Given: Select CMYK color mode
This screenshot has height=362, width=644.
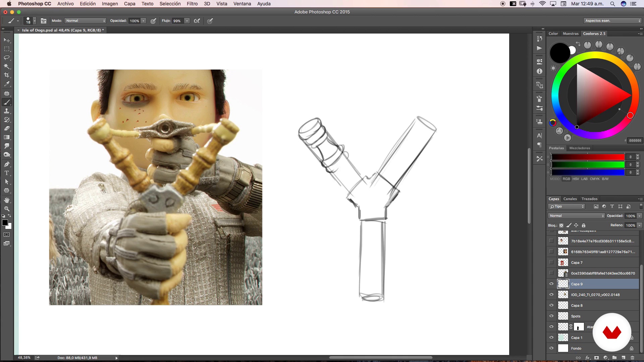Looking at the screenshot, I should [594, 179].
